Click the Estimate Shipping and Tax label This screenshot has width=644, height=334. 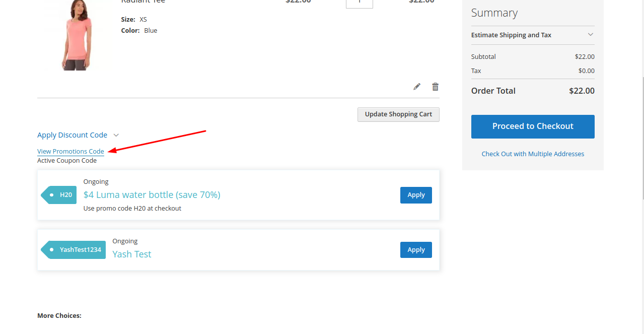(511, 35)
